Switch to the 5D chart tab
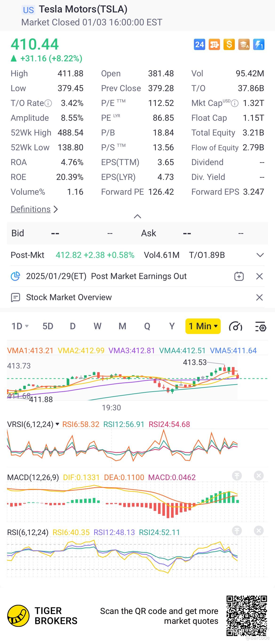The width and height of the screenshot is (275, 644). [x=48, y=326]
